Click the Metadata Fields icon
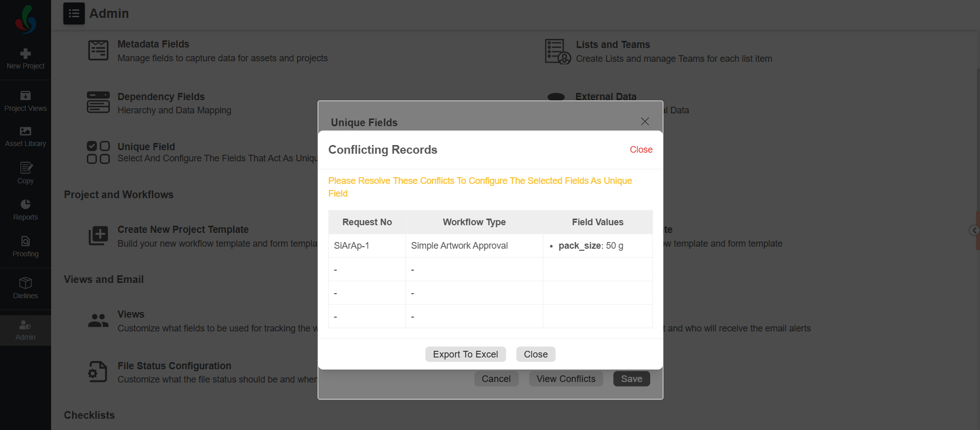Viewport: 980px width, 430px height. click(98, 51)
